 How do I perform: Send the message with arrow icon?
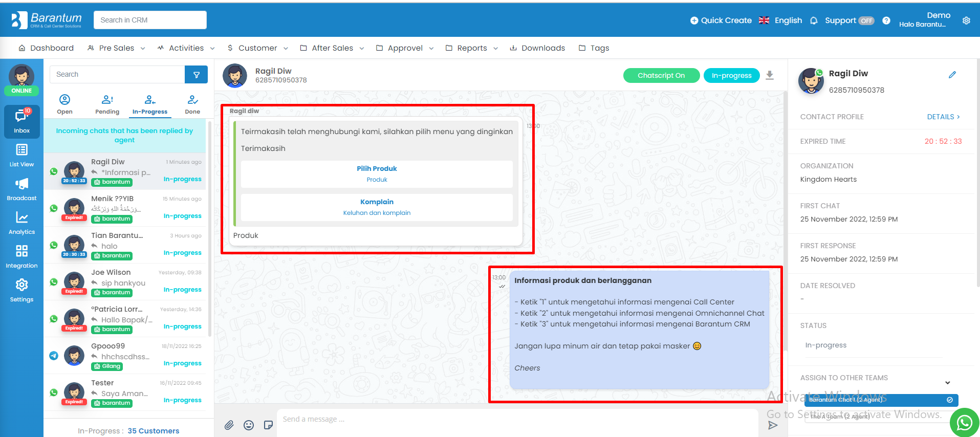(x=773, y=425)
